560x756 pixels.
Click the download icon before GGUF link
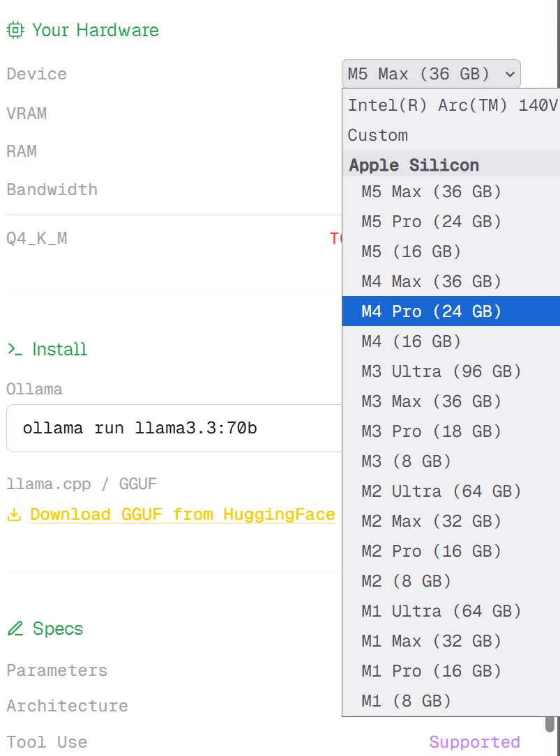pyautogui.click(x=14, y=515)
